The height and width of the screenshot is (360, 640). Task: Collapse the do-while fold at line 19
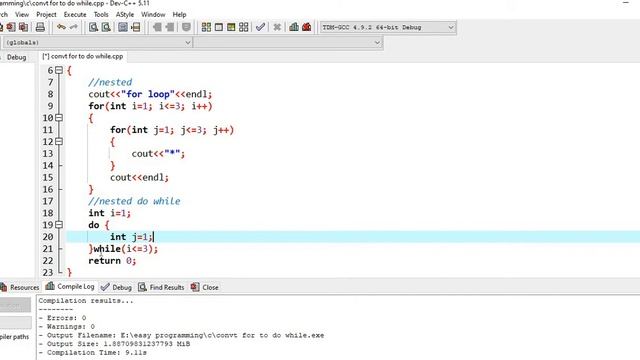(x=59, y=225)
